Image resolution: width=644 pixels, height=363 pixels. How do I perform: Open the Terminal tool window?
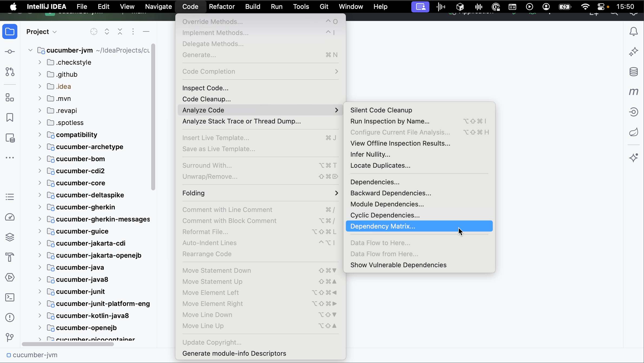click(x=10, y=297)
